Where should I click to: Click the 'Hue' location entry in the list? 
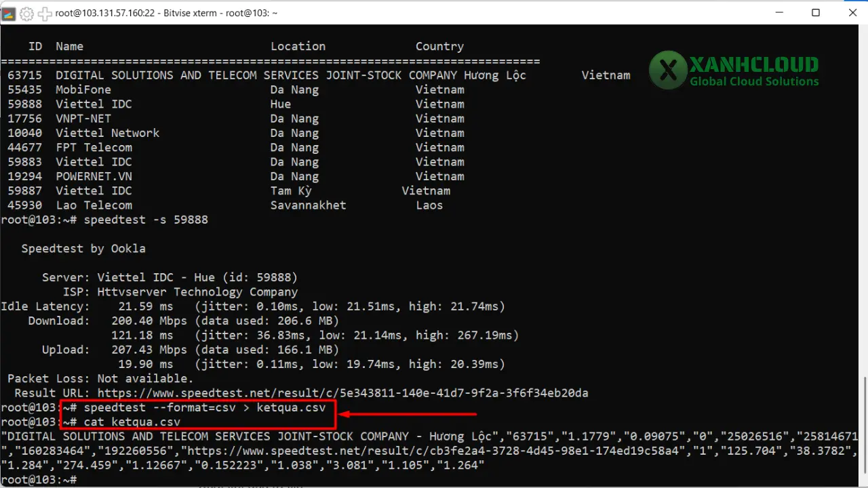(x=281, y=104)
